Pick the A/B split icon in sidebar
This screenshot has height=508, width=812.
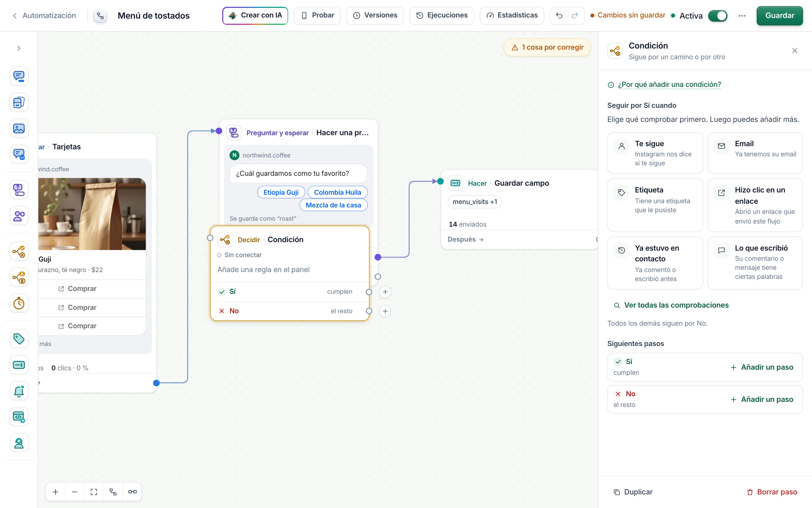point(19,277)
